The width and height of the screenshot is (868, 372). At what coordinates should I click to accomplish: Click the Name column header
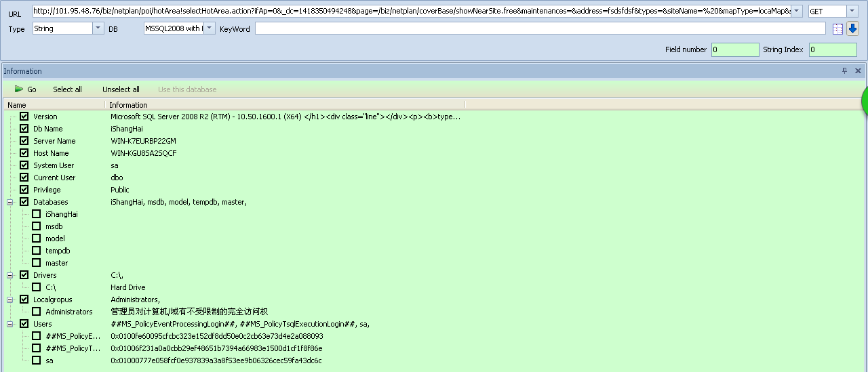[x=54, y=105]
